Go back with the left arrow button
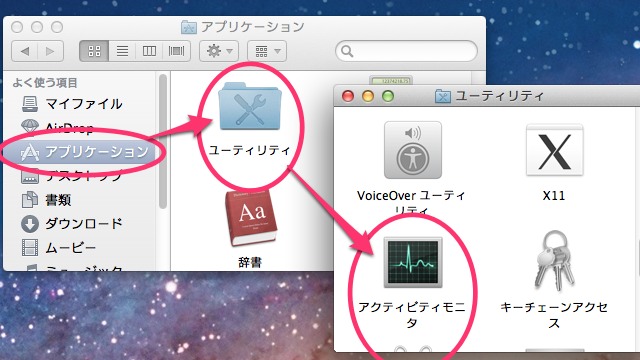 (24, 51)
